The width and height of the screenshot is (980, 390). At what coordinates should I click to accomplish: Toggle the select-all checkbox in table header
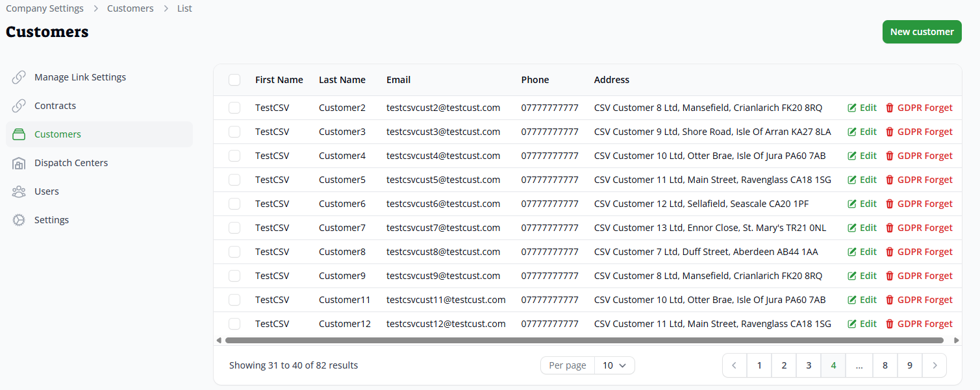click(x=234, y=80)
